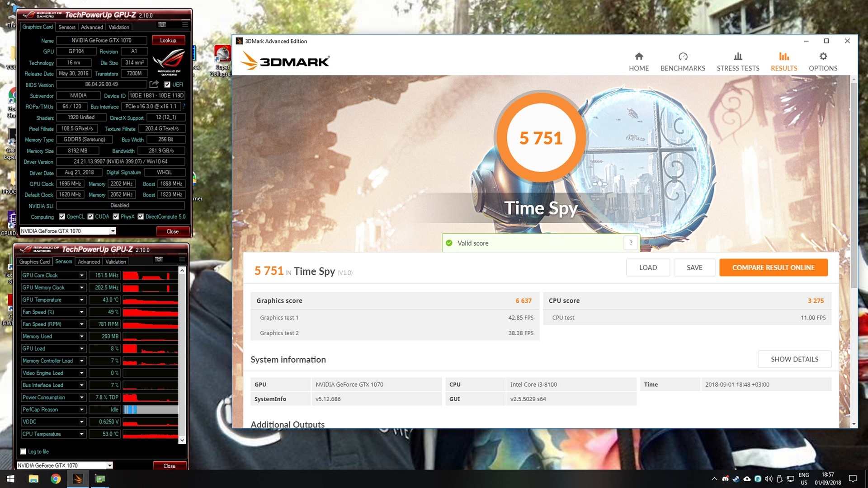Click the sensor list scroll-up arrow

(x=182, y=270)
